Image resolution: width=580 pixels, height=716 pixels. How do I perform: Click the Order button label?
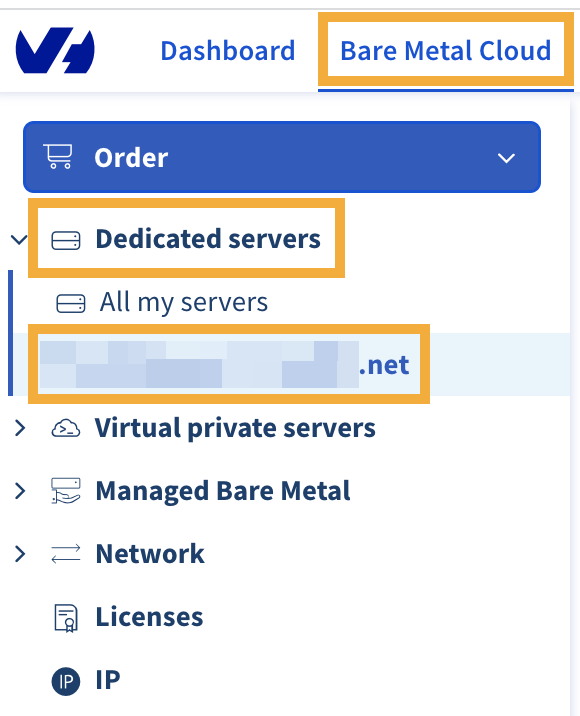tap(131, 158)
